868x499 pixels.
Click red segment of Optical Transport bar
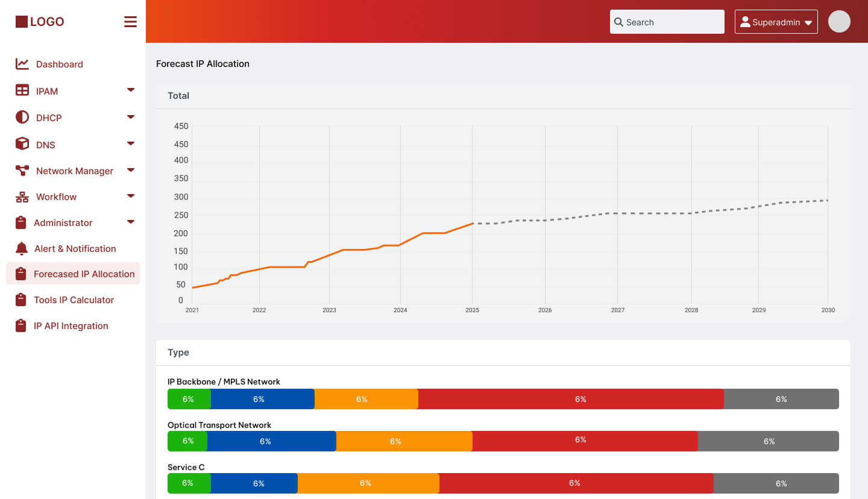pyautogui.click(x=585, y=441)
